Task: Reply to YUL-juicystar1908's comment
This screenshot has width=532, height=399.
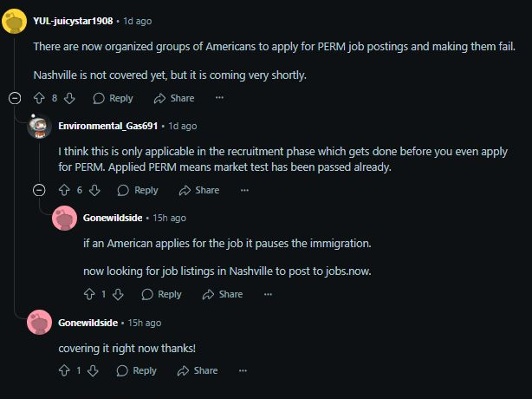Action: (x=113, y=98)
